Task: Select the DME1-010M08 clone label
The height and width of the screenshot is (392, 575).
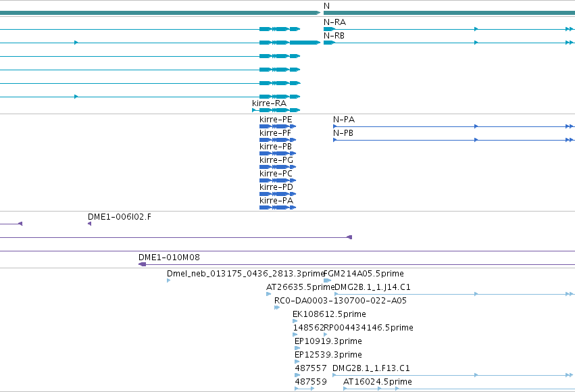Action: (x=169, y=258)
